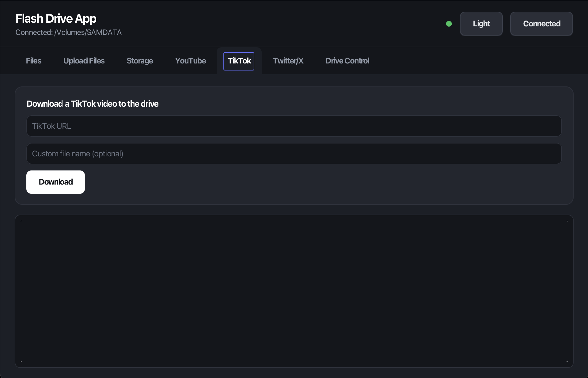Toggle the Light theme button

(x=481, y=24)
